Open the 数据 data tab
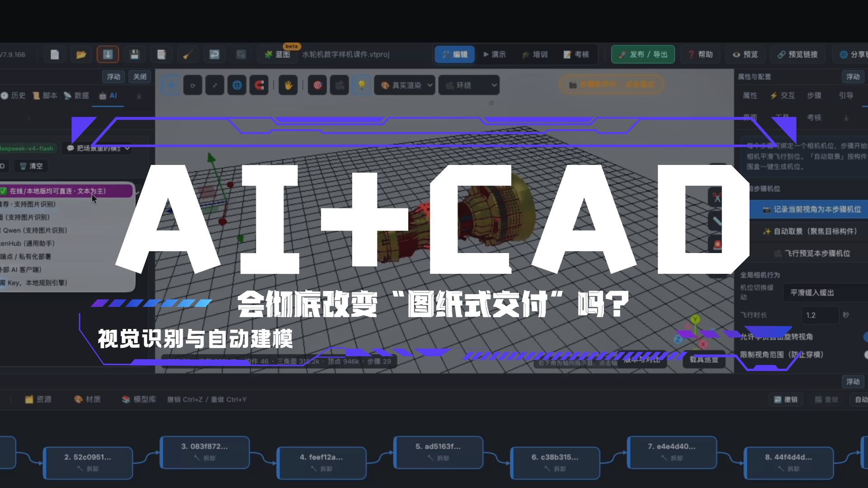The image size is (868, 488). (x=76, y=96)
